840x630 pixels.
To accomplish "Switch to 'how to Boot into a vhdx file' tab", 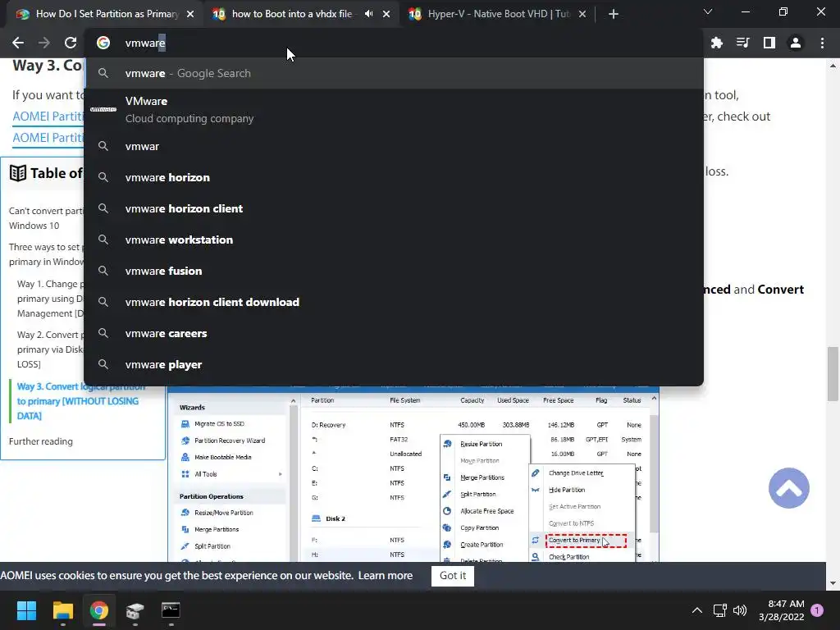I will 292,14.
